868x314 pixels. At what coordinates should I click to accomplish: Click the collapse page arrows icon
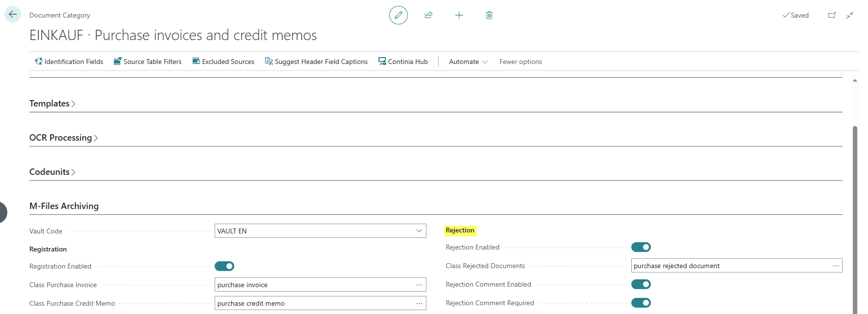pyautogui.click(x=850, y=15)
